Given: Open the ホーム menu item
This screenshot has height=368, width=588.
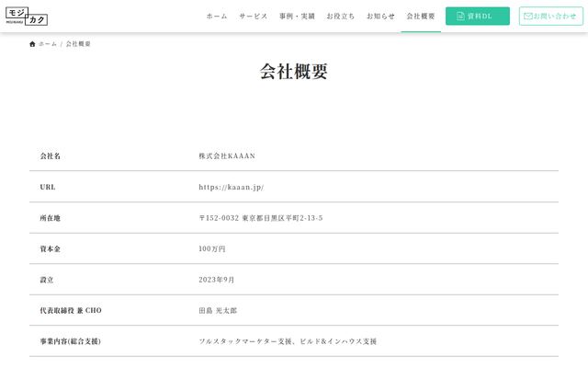Looking at the screenshot, I should [x=217, y=17].
